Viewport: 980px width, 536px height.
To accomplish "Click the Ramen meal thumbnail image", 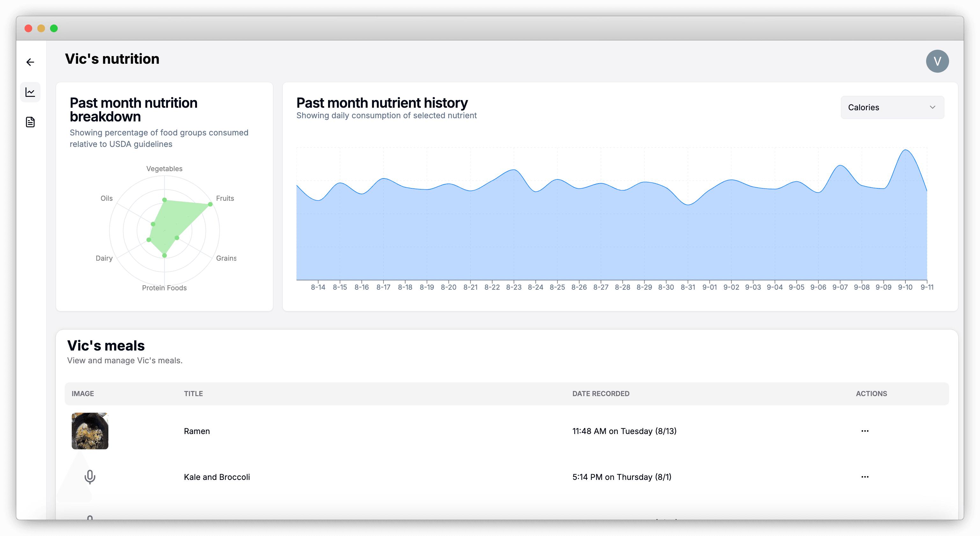I will [91, 431].
